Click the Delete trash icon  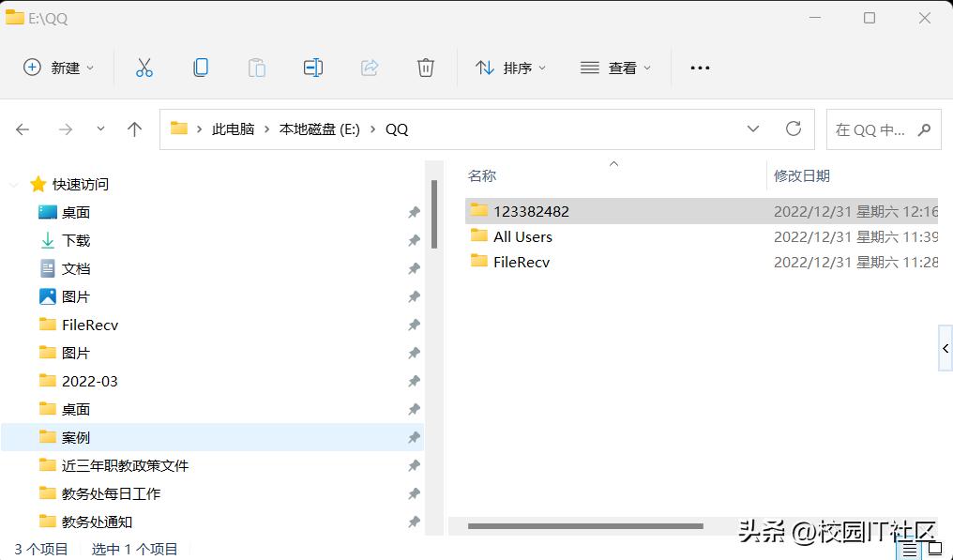pyautogui.click(x=425, y=67)
